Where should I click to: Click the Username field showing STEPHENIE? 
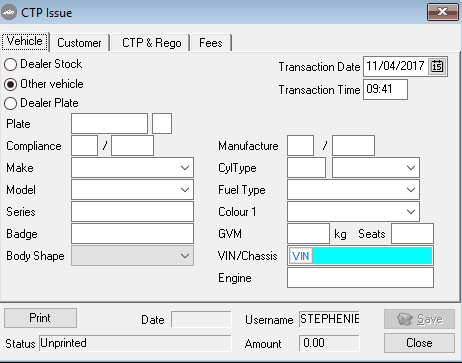329,319
